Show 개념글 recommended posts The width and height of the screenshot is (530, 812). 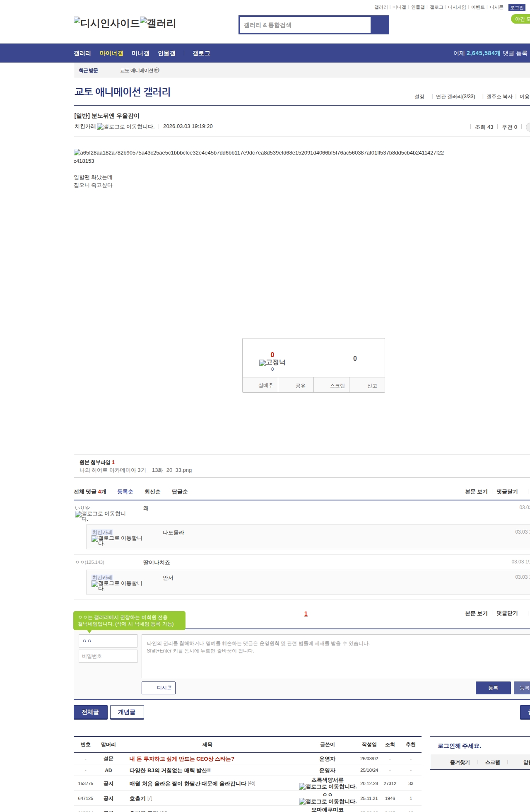click(127, 712)
